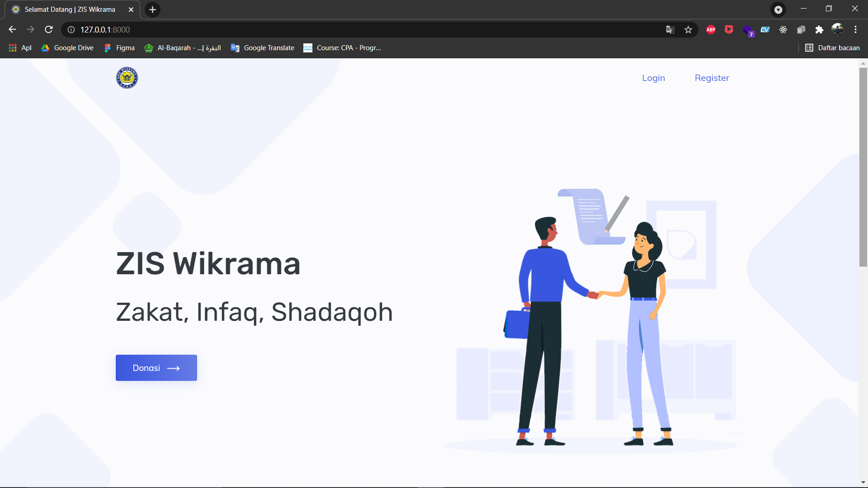Go back with the browser back arrow
The image size is (868, 488).
pos(12,29)
